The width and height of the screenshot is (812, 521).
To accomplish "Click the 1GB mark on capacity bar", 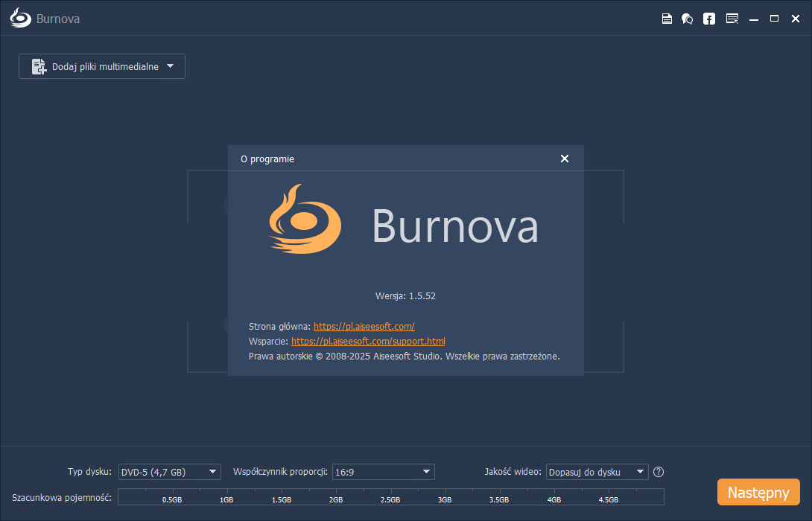I will click(226, 499).
